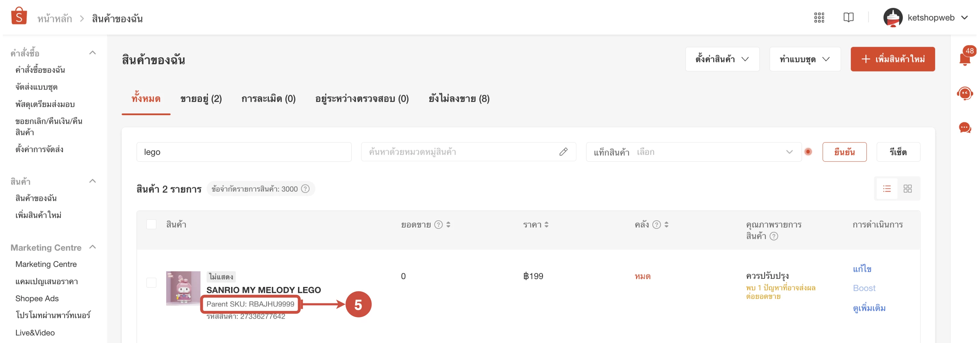
Task: Click the เพิ่มสินค้าใหม่ orange button
Action: (x=892, y=59)
